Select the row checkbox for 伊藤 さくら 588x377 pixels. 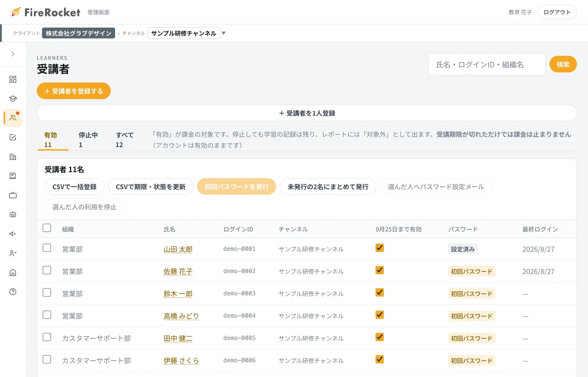point(47,359)
